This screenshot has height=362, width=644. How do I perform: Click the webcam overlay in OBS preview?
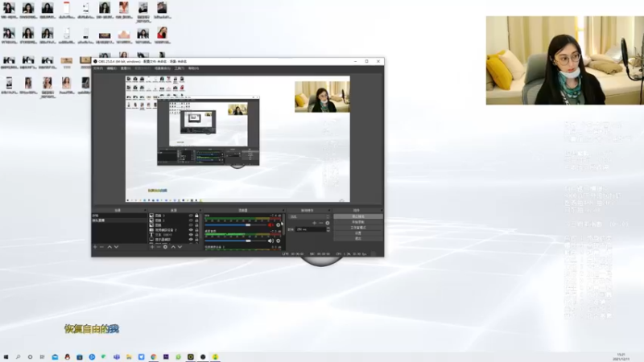(323, 97)
